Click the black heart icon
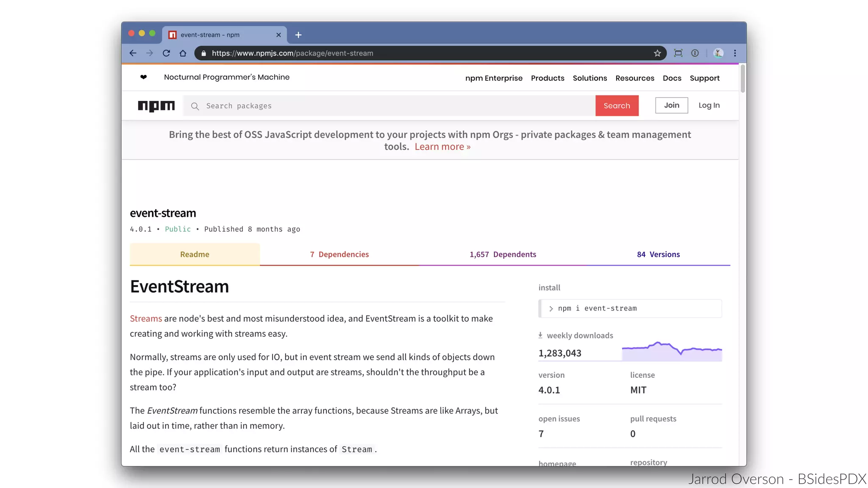This screenshot has height=488, width=868. pyautogui.click(x=144, y=77)
